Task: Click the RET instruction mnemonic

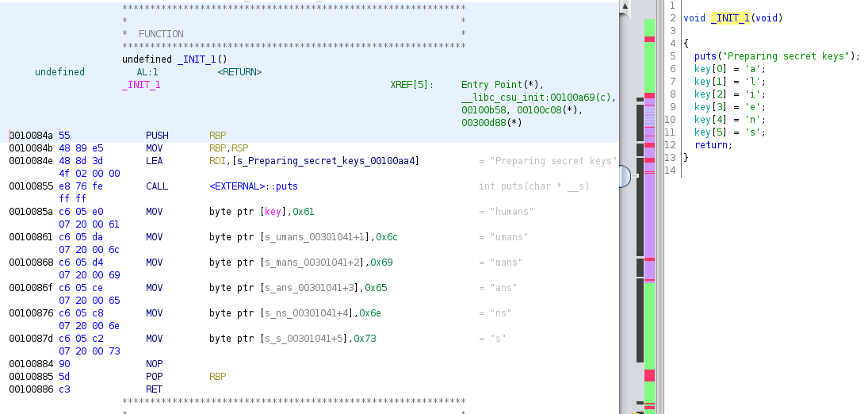Action: click(155, 389)
